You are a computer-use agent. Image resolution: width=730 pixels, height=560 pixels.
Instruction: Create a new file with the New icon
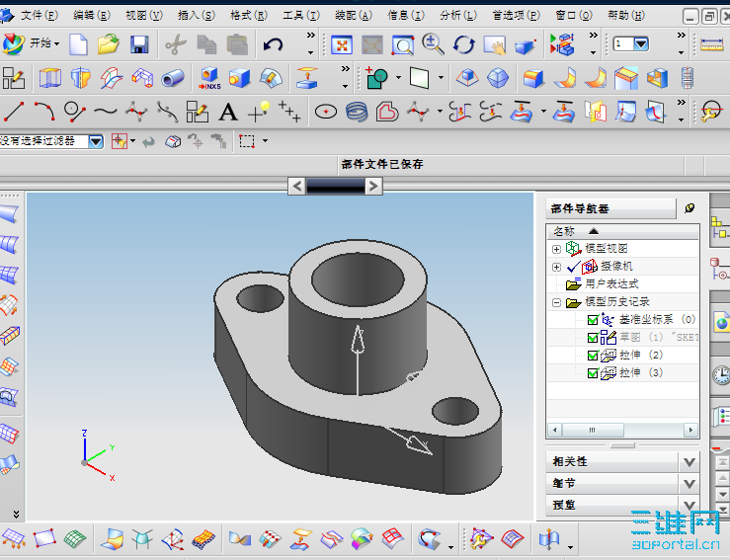tap(78, 44)
